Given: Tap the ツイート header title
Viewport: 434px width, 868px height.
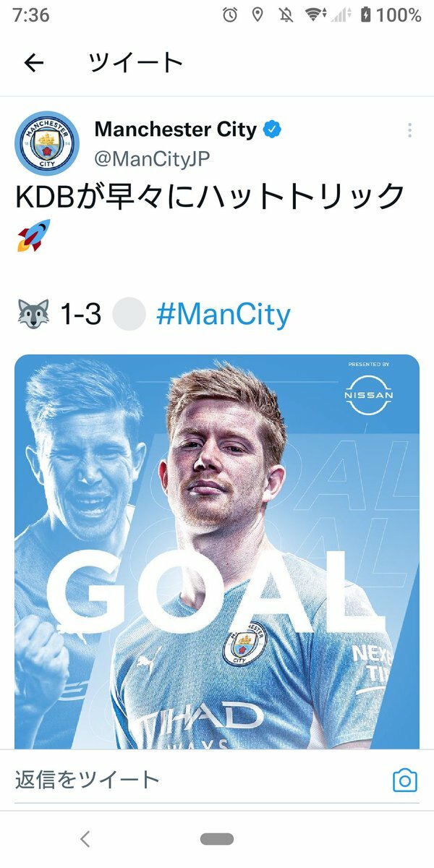Looking at the screenshot, I should click(x=135, y=63).
